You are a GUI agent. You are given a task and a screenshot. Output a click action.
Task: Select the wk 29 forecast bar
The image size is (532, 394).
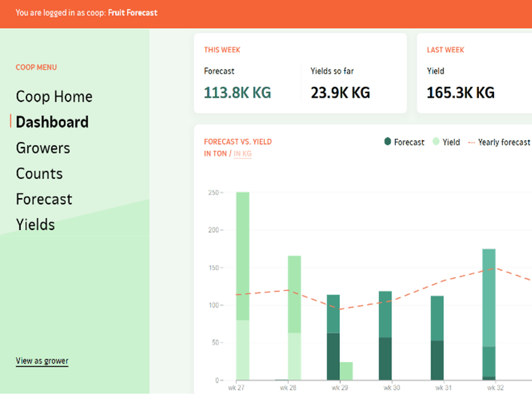(333, 338)
